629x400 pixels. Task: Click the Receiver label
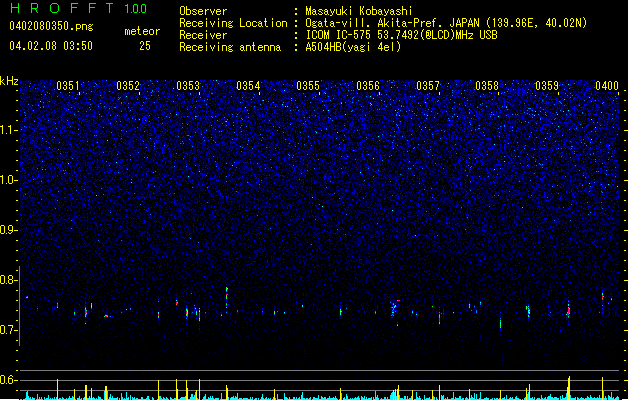(x=203, y=35)
